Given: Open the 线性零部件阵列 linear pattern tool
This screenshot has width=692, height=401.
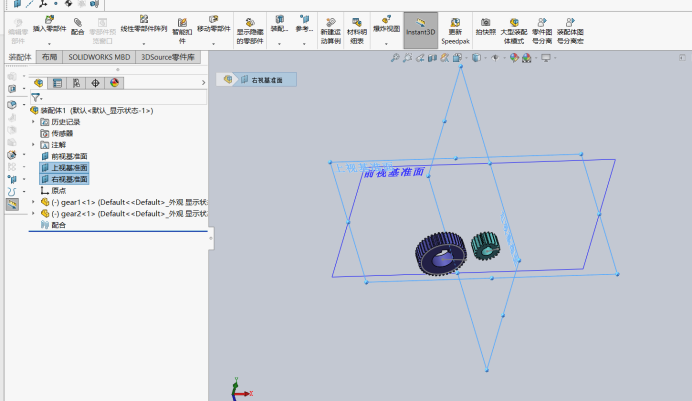Looking at the screenshot, I should (144, 24).
